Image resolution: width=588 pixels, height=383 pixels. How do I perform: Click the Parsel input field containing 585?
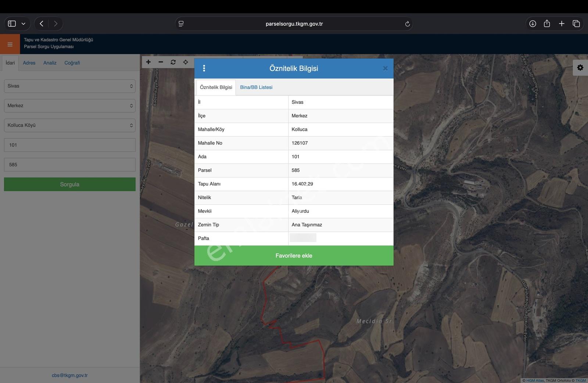[x=70, y=164]
